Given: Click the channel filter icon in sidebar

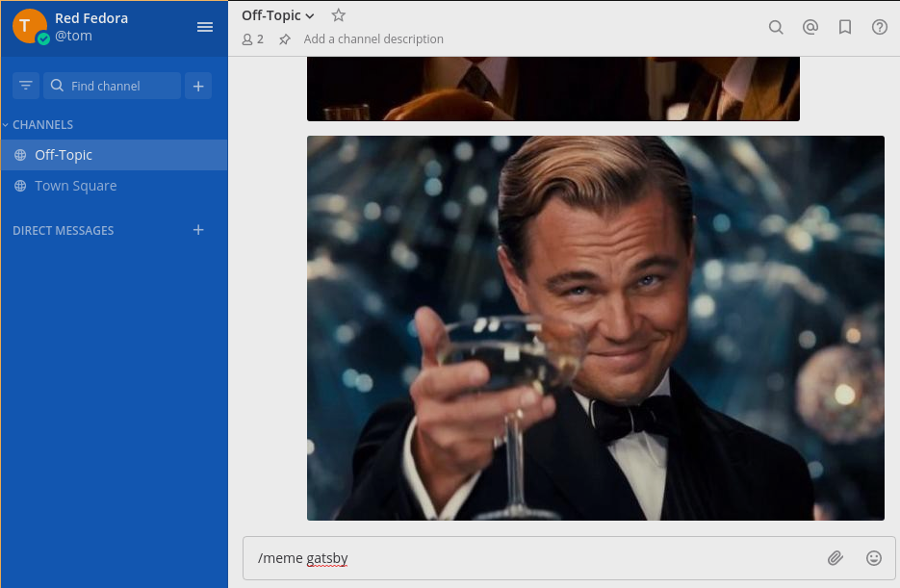Looking at the screenshot, I should point(26,86).
